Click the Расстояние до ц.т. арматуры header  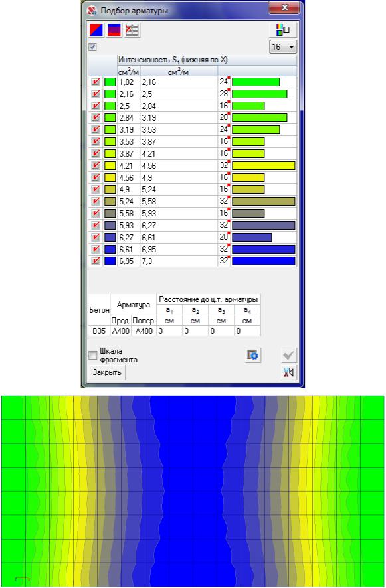click(209, 299)
